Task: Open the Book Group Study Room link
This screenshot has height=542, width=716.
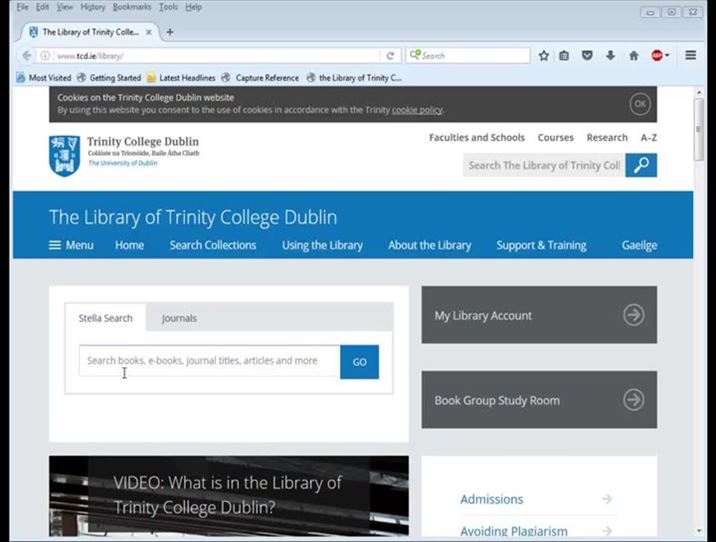Action: 539,400
